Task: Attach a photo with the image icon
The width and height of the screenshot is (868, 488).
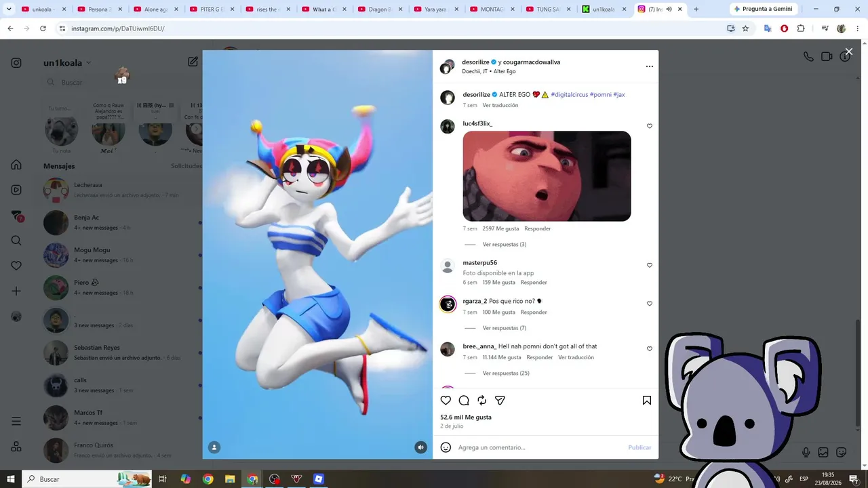Action: click(x=823, y=452)
